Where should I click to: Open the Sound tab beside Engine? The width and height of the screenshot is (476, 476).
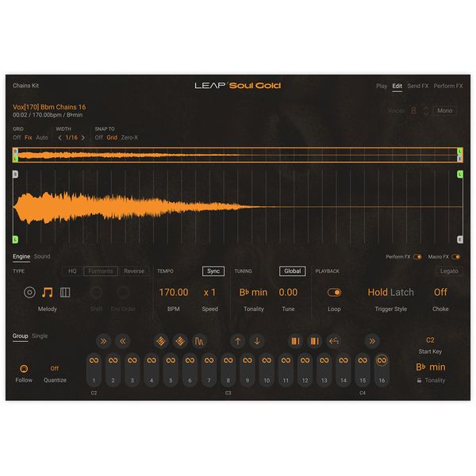click(42, 256)
